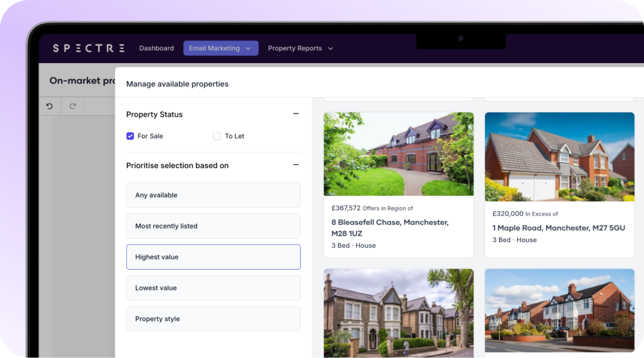Collapse Prioritise selection based on section
The height and width of the screenshot is (358, 644).
tap(296, 165)
